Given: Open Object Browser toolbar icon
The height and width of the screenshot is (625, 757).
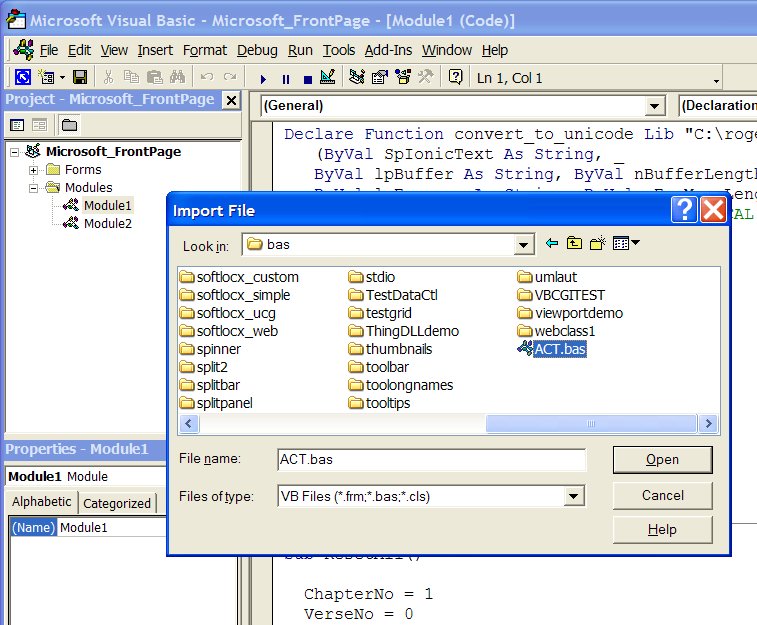Looking at the screenshot, I should (403, 77).
